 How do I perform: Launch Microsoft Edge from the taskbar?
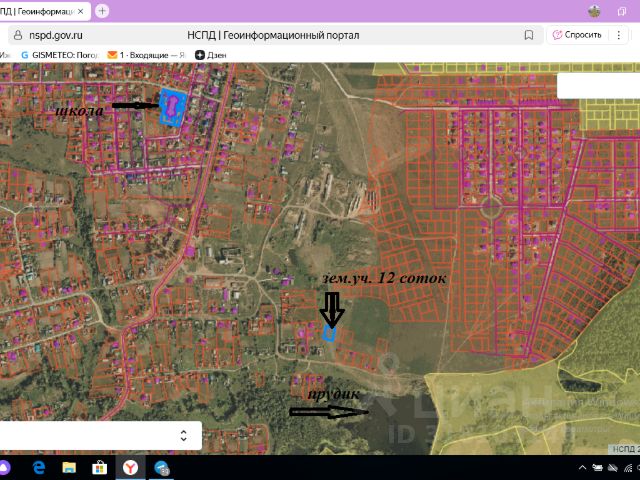[39, 467]
